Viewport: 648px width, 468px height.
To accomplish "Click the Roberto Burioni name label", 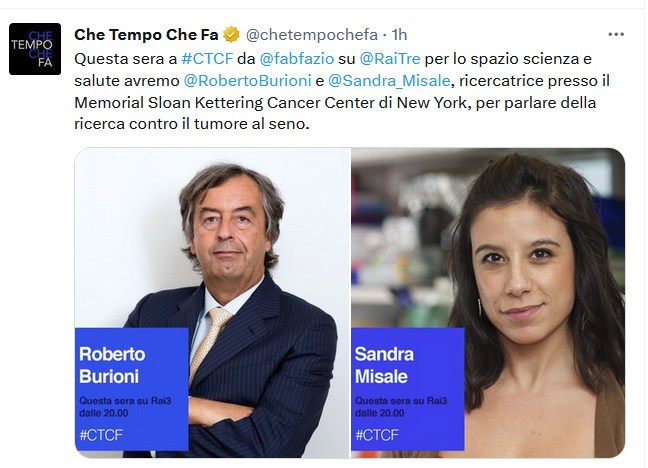I will point(112,365).
